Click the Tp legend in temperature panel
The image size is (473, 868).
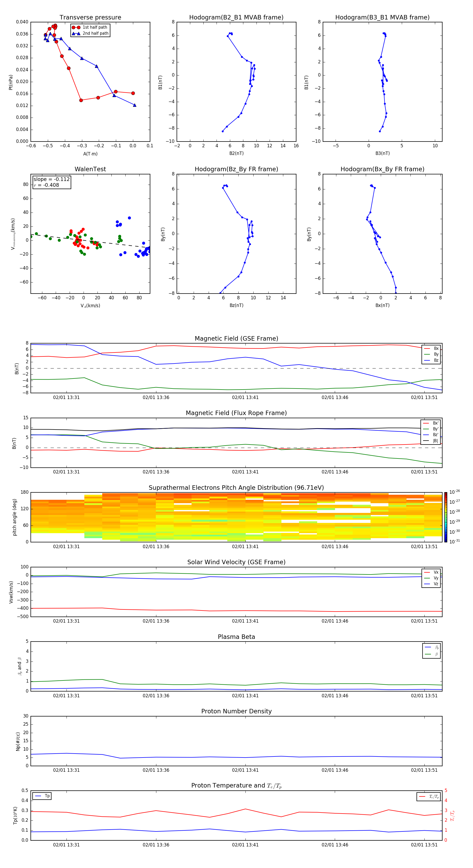click(42, 796)
